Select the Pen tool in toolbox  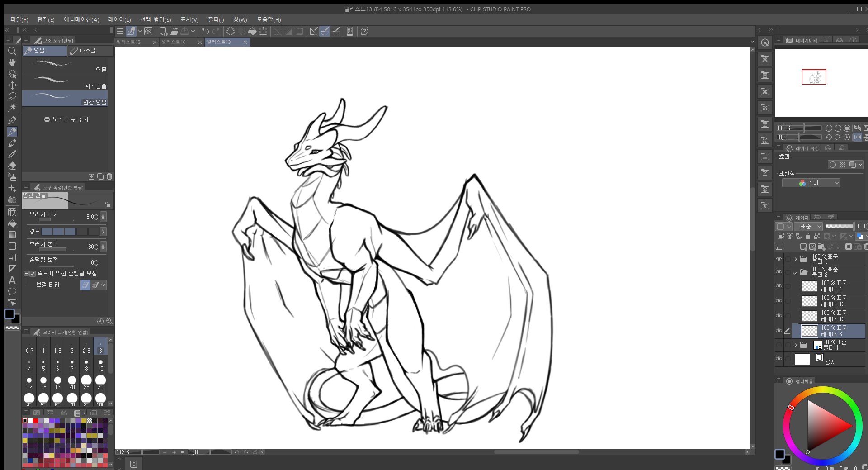pyautogui.click(x=12, y=120)
